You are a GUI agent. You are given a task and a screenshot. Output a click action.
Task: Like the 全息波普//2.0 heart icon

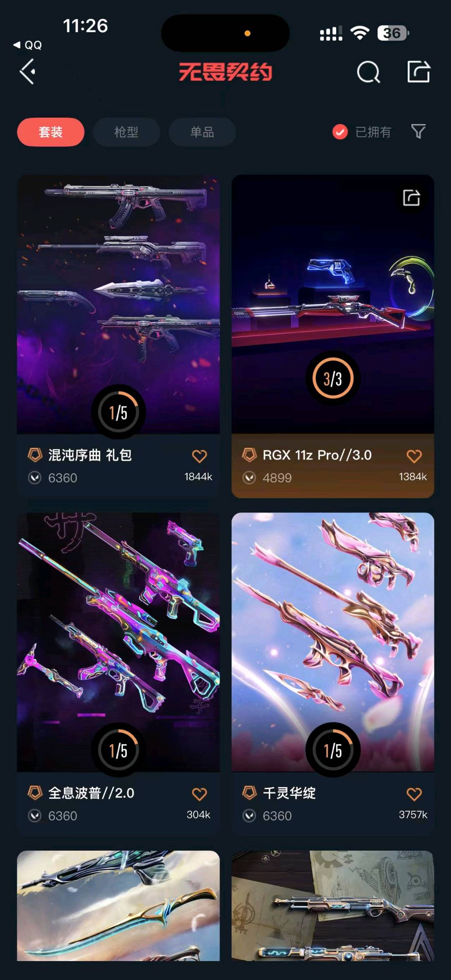pos(199,794)
